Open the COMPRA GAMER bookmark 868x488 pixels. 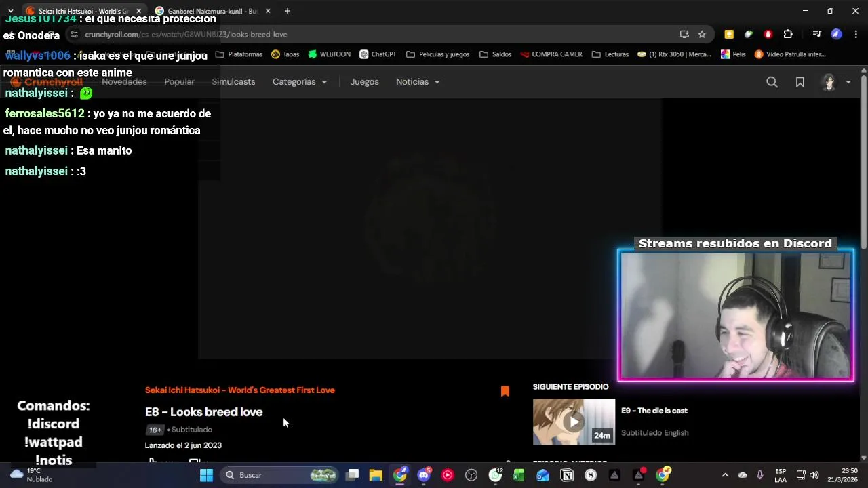point(550,54)
